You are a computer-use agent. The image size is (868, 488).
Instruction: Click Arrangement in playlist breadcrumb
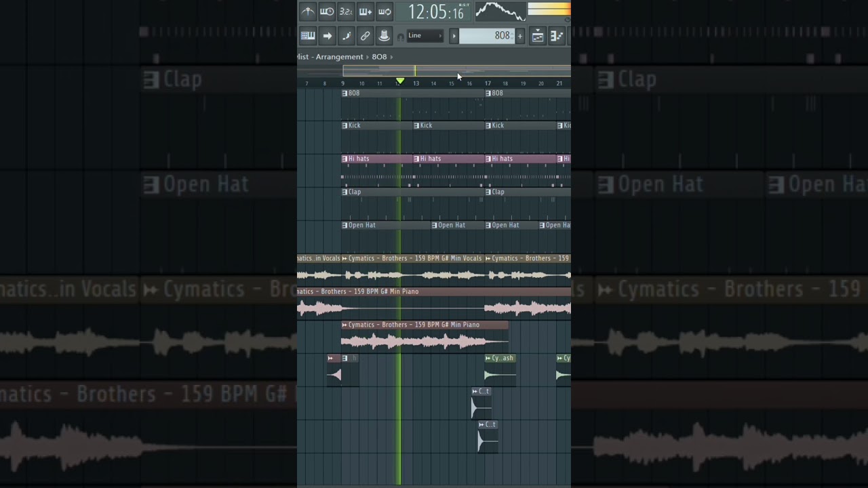[339, 57]
